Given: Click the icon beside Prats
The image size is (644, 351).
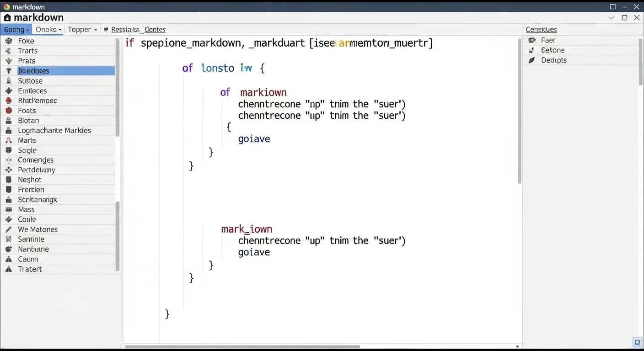Looking at the screenshot, I should pyautogui.click(x=9, y=61).
